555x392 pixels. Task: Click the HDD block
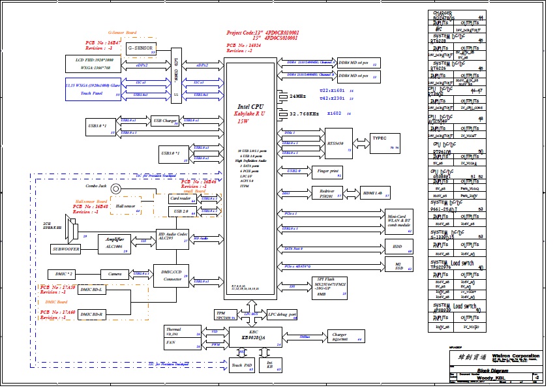(399, 247)
